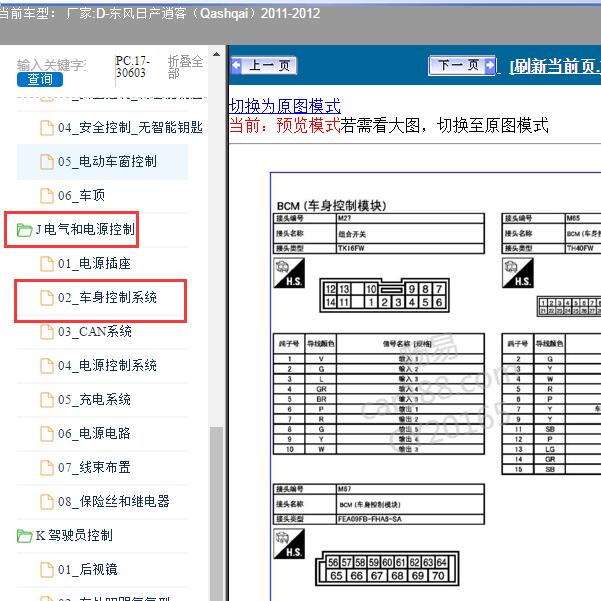Click the left arrow icon of 上一页
This screenshot has width=601, height=601.
(x=237, y=65)
